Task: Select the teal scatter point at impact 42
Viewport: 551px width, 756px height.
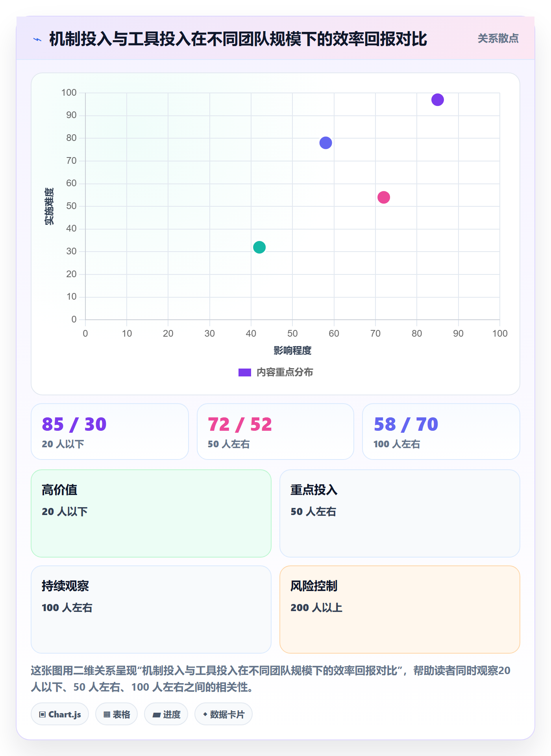Action: click(259, 247)
